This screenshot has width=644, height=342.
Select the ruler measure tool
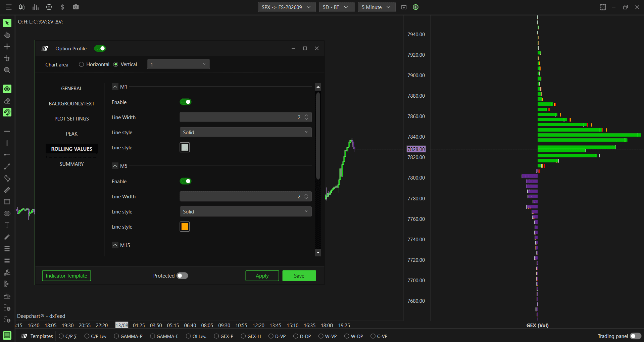(x=7, y=190)
